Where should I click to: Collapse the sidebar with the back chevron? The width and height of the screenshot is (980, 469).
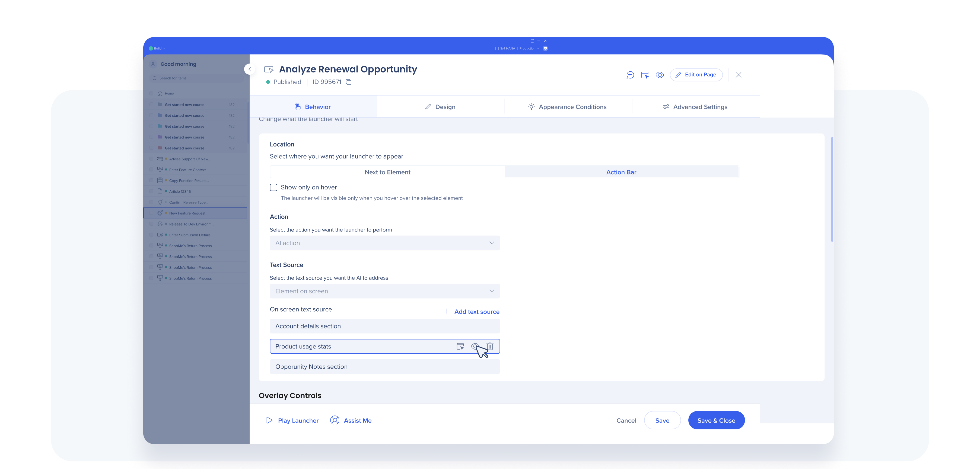point(250,69)
